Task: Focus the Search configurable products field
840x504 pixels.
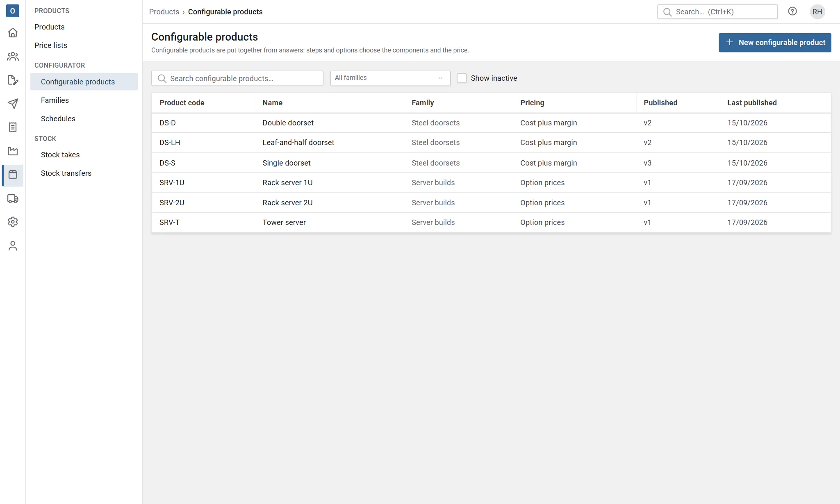Action: [x=237, y=78]
